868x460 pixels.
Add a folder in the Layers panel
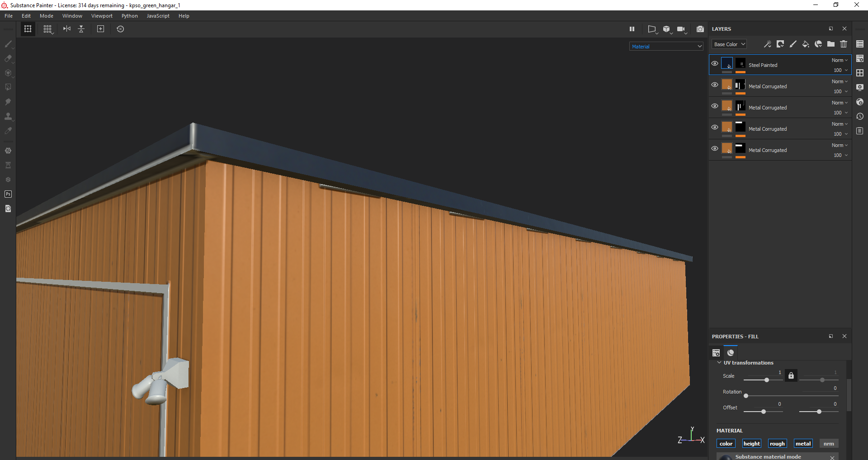[830, 44]
